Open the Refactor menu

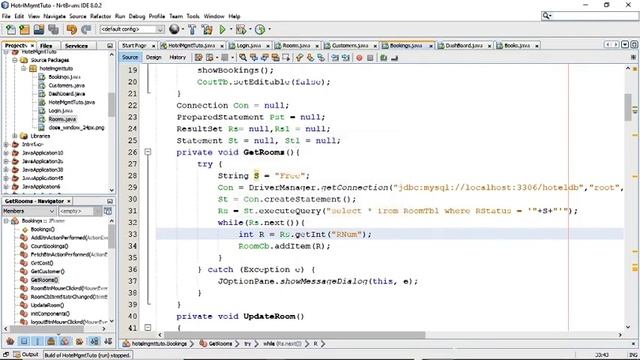[100, 16]
